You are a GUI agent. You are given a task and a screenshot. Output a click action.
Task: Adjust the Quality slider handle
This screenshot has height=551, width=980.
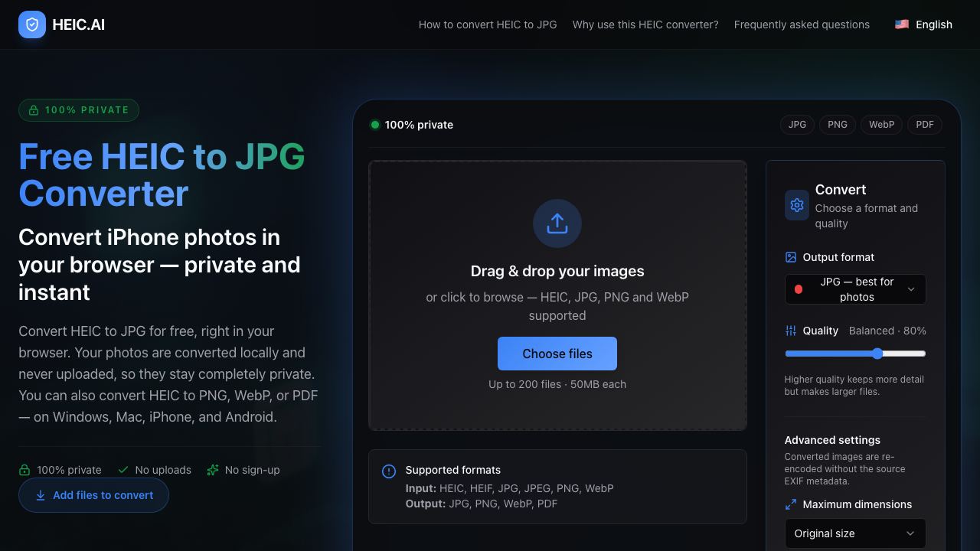click(877, 354)
